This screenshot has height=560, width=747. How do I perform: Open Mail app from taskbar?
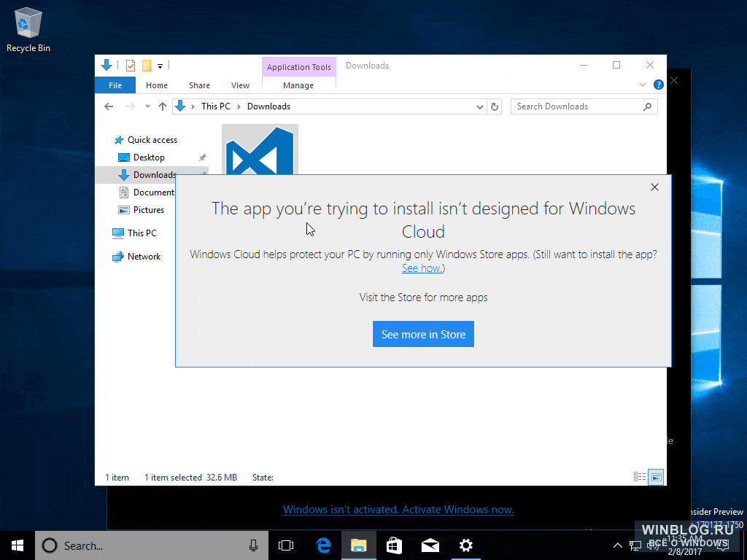point(430,545)
